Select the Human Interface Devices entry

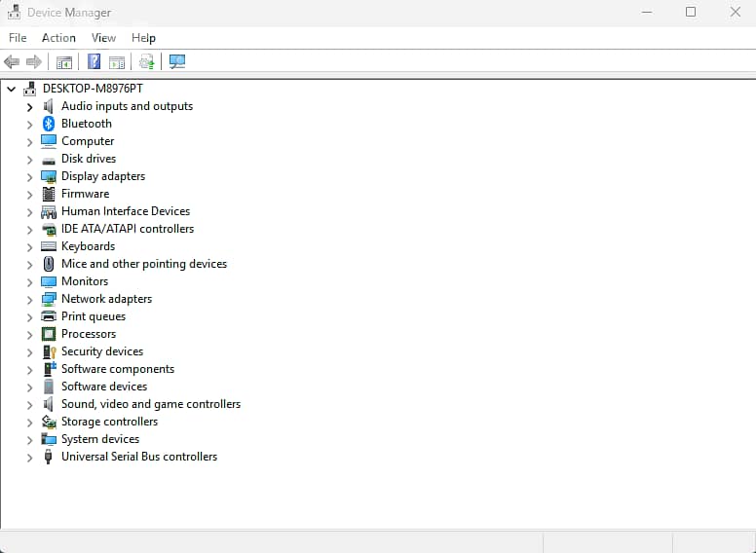[125, 211]
